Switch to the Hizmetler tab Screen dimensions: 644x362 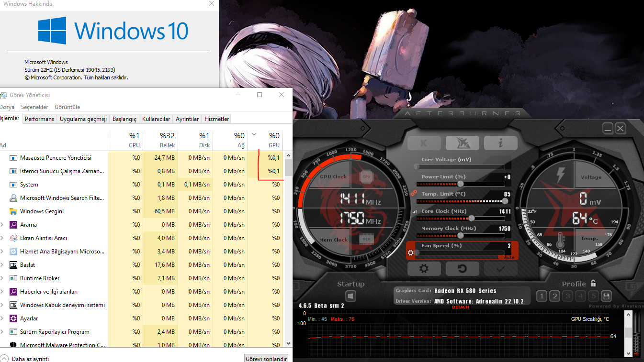pos(216,119)
